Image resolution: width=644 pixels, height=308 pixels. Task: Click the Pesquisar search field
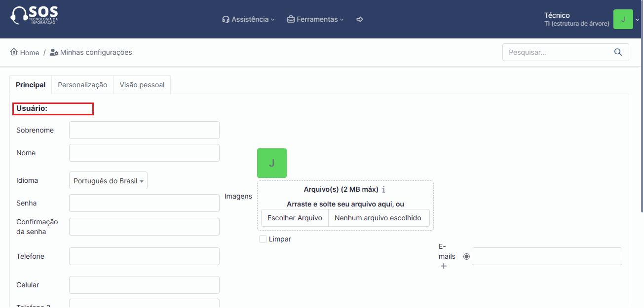[557, 52]
